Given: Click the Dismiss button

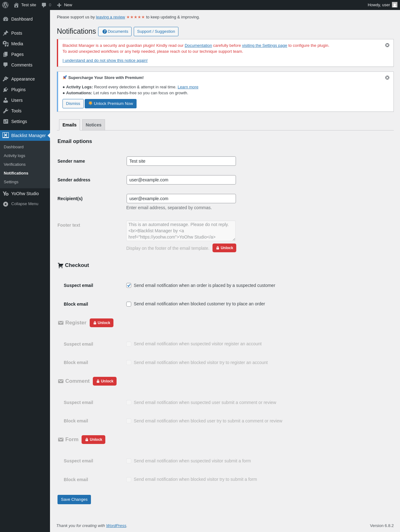Looking at the screenshot, I should click(73, 104).
